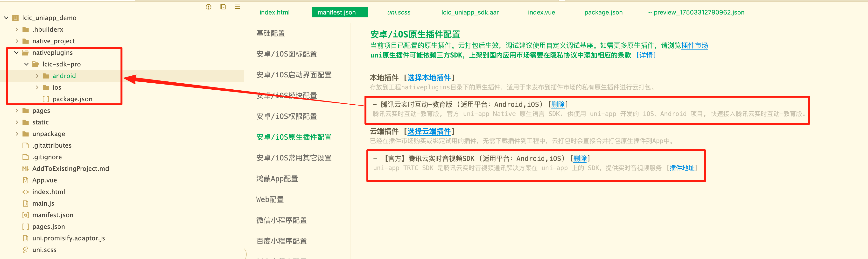Click the brackets icon of nativeplugins package.json

pos(46,99)
